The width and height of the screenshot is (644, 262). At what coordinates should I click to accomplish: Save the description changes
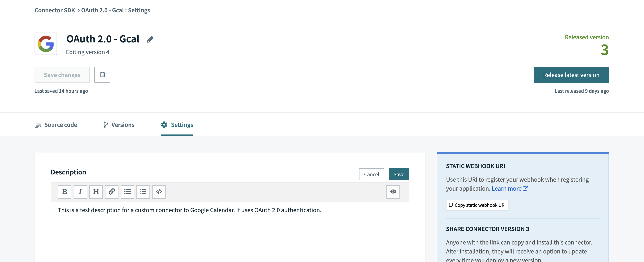coord(399,174)
